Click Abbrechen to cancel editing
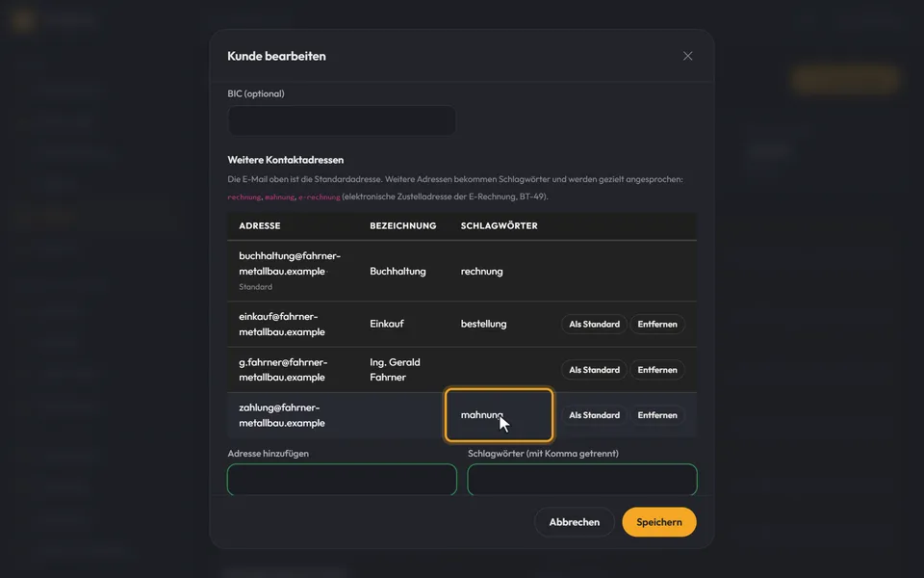 (574, 522)
